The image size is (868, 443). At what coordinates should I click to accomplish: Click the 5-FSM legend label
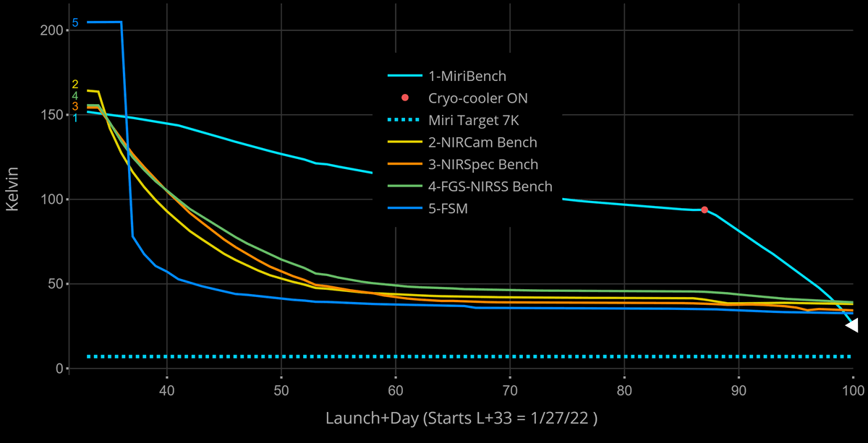[x=454, y=210]
